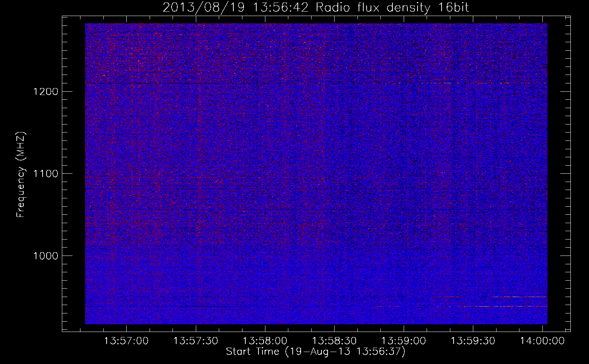Click the 14:00:00 time tick label
Viewport: 589px width, 364px height.
542,341
